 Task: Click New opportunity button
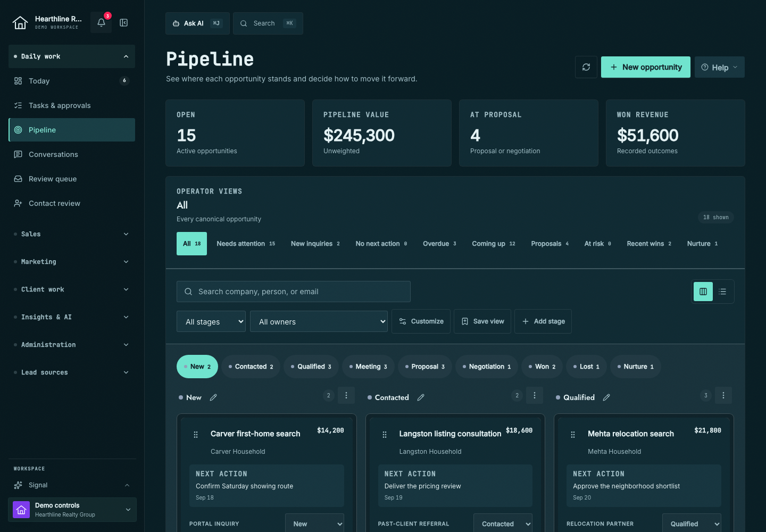[646, 67]
